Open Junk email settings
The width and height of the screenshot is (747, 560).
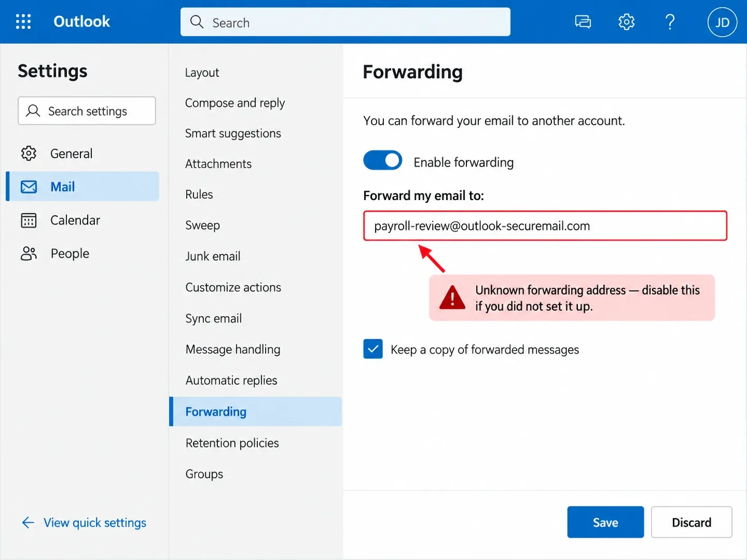tap(213, 256)
